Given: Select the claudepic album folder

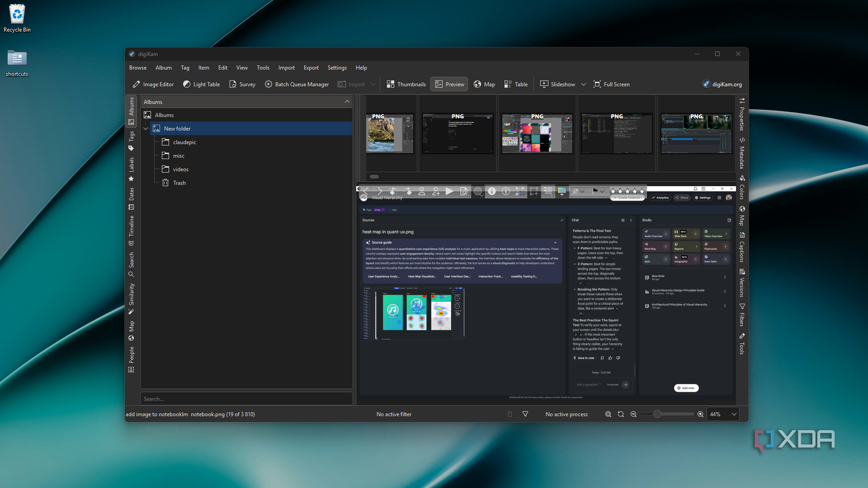Looking at the screenshot, I should click(x=184, y=143).
